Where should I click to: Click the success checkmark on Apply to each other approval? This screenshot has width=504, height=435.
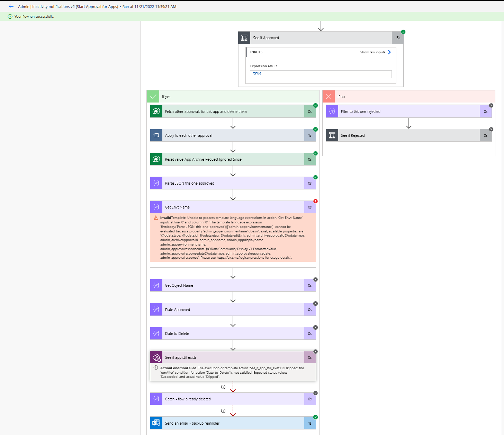click(315, 129)
